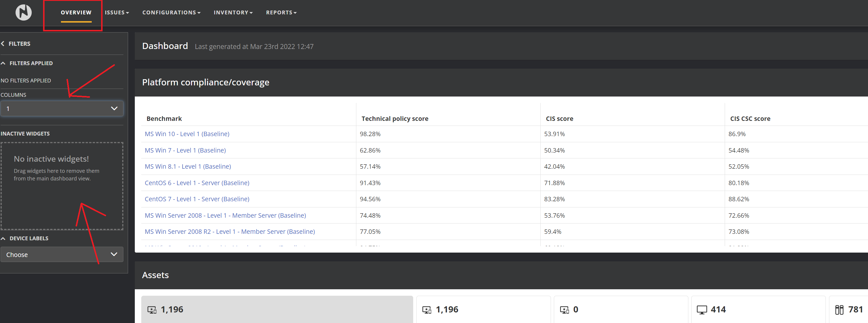Open the COLUMNS dropdown showing 1
This screenshot has width=868, height=323.
(x=62, y=109)
